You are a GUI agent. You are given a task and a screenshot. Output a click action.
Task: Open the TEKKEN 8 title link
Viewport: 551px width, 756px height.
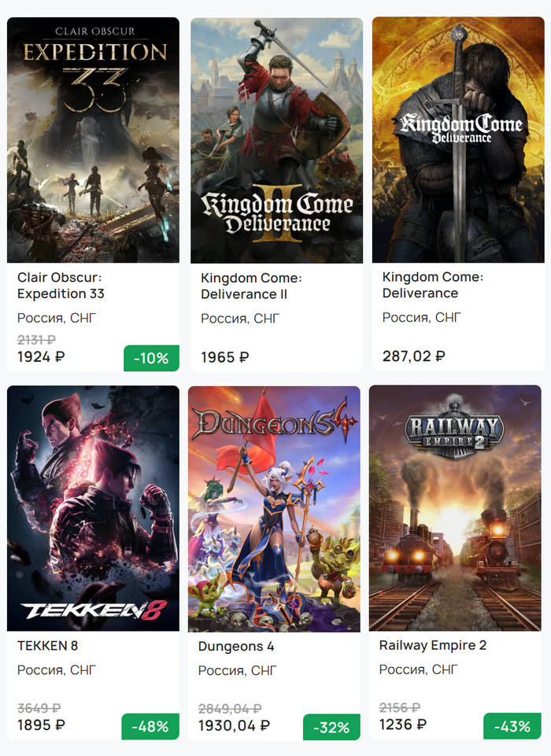tap(47, 646)
